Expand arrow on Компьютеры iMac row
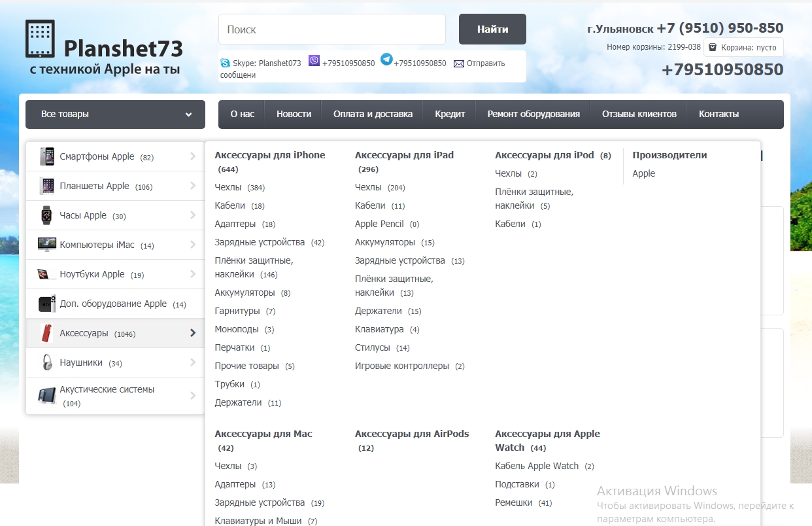The height and width of the screenshot is (526, 812). click(x=193, y=245)
